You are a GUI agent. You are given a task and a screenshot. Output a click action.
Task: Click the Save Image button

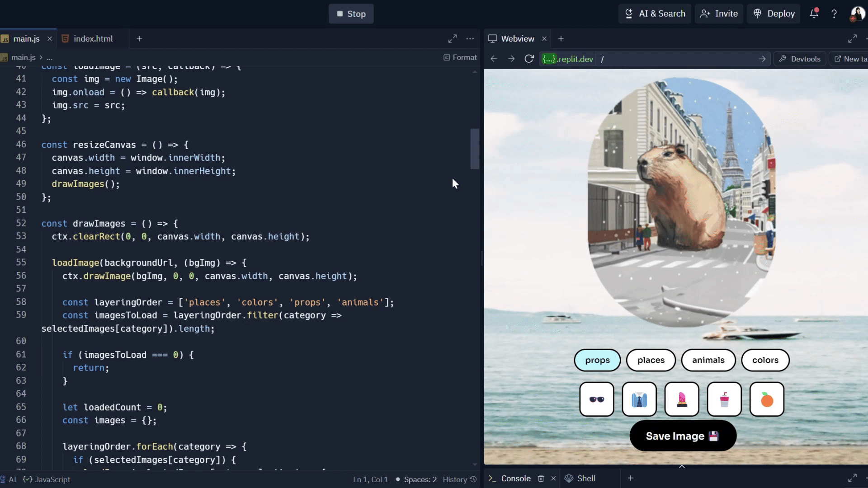click(x=683, y=436)
